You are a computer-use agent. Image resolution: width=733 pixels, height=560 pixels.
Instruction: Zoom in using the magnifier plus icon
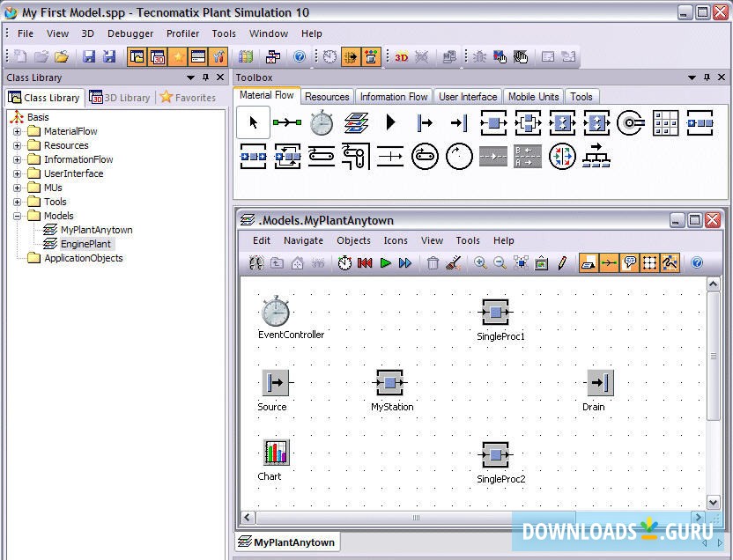[x=480, y=263]
